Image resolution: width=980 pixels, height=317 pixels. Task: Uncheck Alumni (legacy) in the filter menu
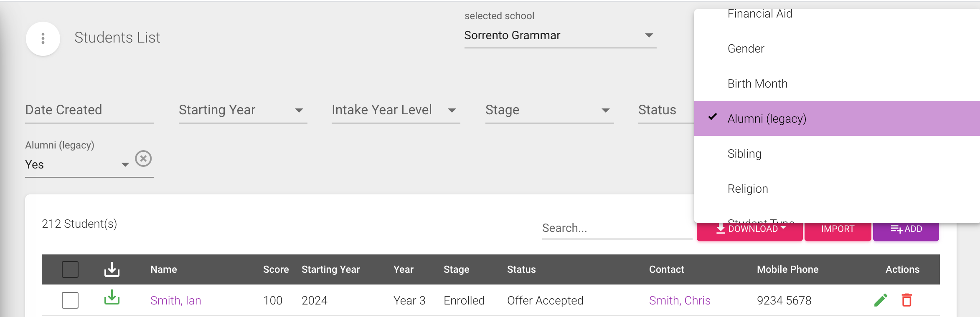(x=767, y=118)
